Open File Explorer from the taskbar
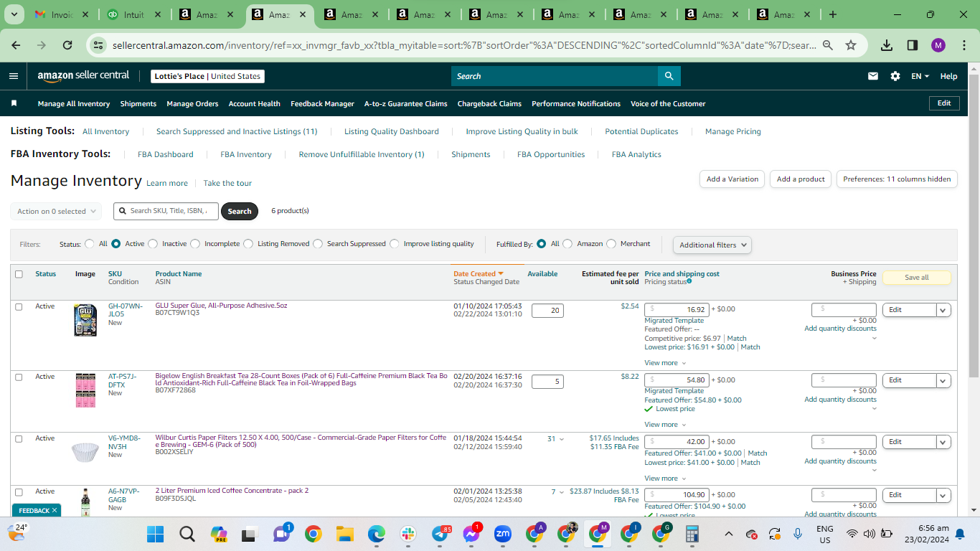980x551 pixels. pos(345,534)
